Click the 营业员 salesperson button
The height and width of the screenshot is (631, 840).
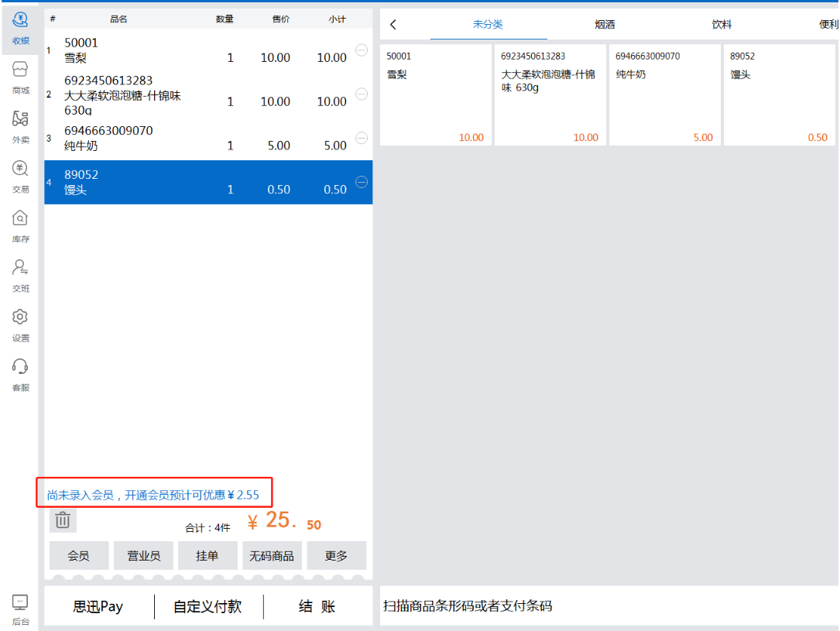143,555
